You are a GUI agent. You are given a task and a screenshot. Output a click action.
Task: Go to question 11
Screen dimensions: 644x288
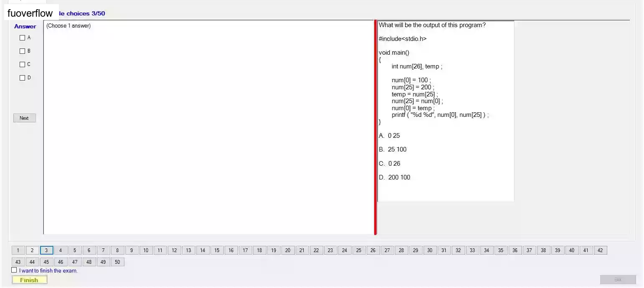(160, 250)
